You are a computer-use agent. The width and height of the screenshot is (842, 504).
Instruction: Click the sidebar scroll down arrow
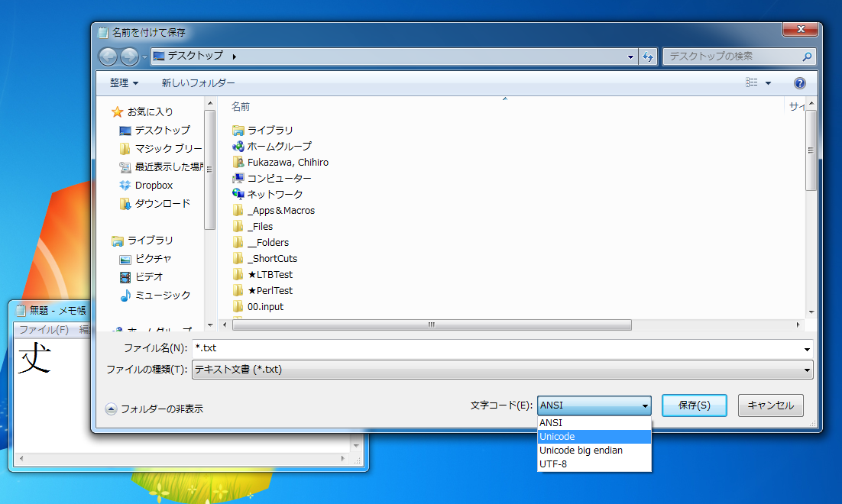(x=210, y=325)
